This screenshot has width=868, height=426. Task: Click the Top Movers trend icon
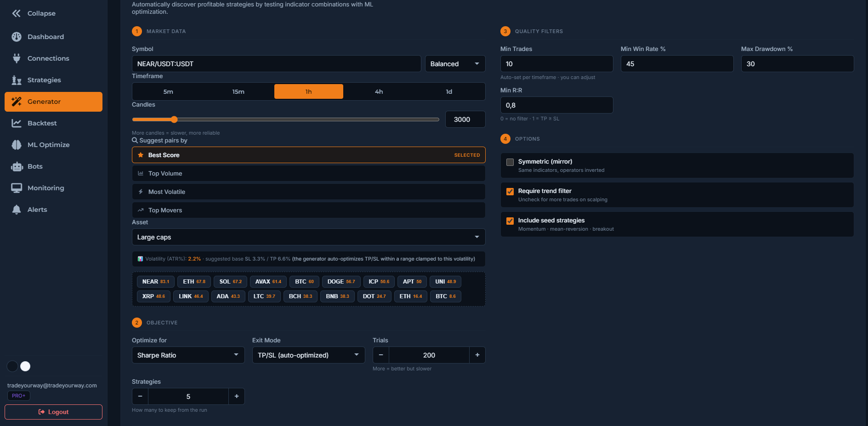pyautogui.click(x=141, y=210)
